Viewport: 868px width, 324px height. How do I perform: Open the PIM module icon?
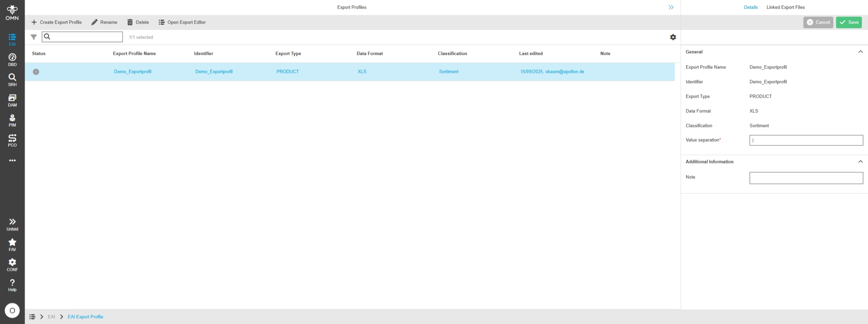coord(12,120)
